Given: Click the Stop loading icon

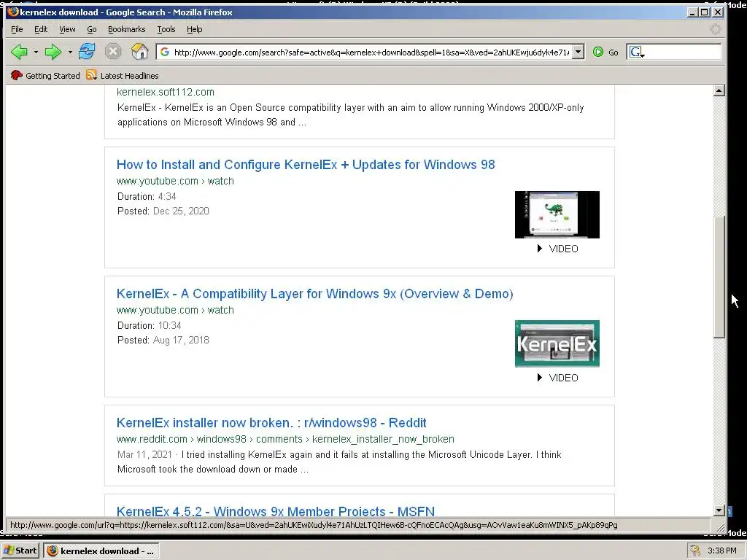Looking at the screenshot, I should (113, 52).
